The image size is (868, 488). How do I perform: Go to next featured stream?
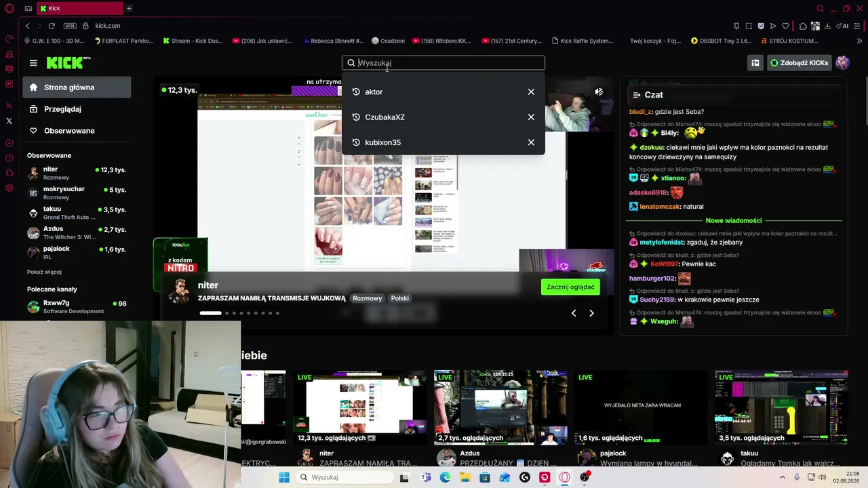click(591, 313)
